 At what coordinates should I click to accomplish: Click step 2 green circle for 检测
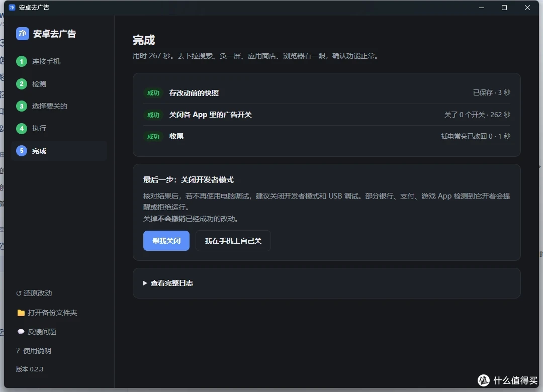pos(22,84)
